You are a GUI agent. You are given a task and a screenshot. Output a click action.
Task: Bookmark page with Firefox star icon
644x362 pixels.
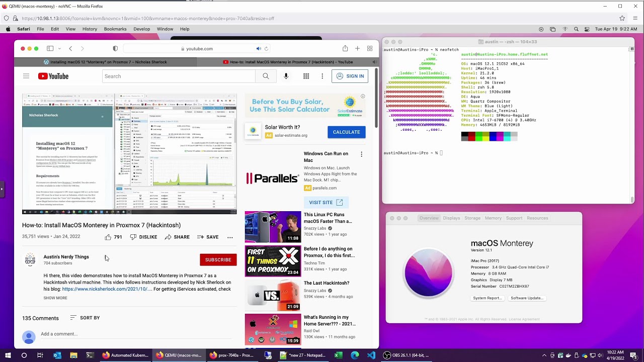coord(622,18)
